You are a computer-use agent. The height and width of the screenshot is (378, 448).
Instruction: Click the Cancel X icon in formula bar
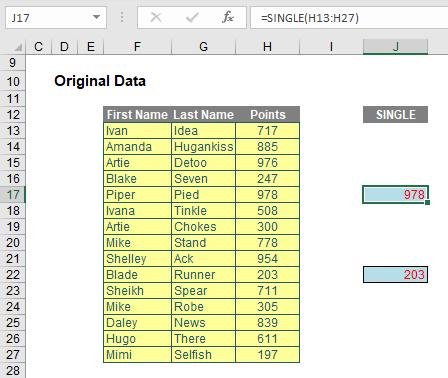tap(156, 17)
